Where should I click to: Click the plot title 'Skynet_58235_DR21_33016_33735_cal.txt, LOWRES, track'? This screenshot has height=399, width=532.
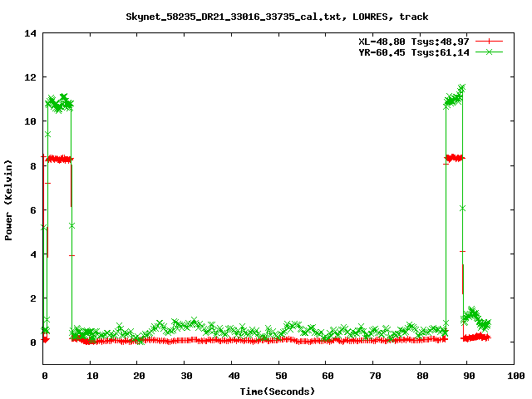277,17
